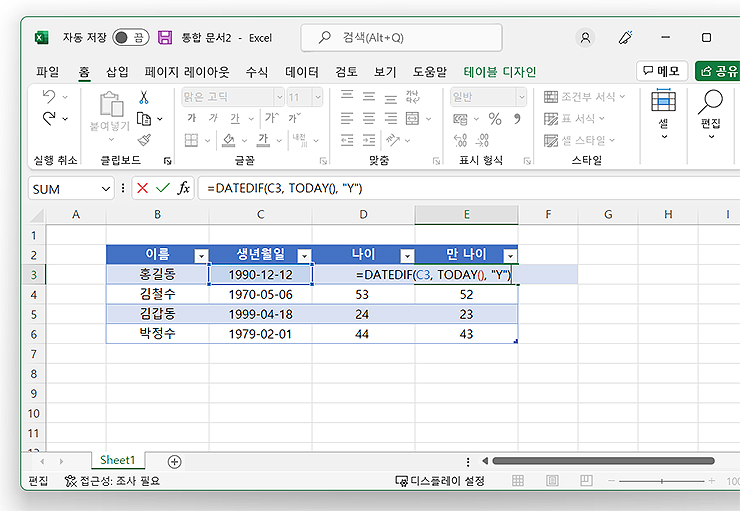Decrease decimal places
Viewport: 740px width, 511px height.
click(482, 140)
